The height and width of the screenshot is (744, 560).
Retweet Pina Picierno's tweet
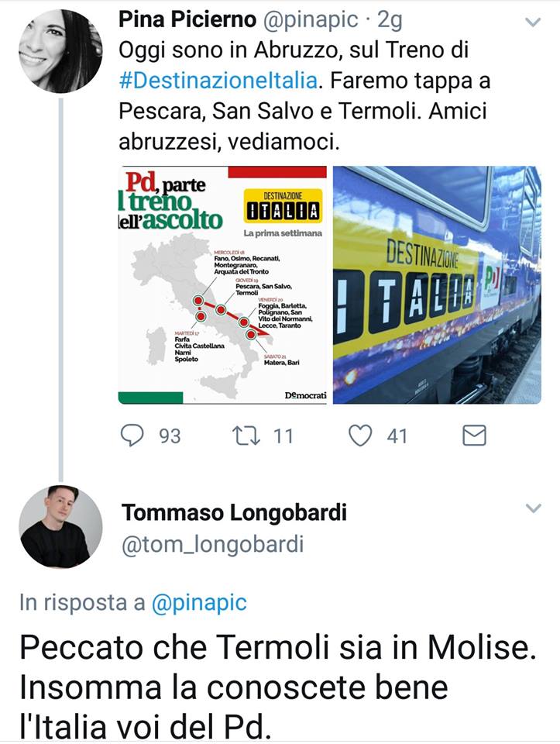pyautogui.click(x=247, y=436)
